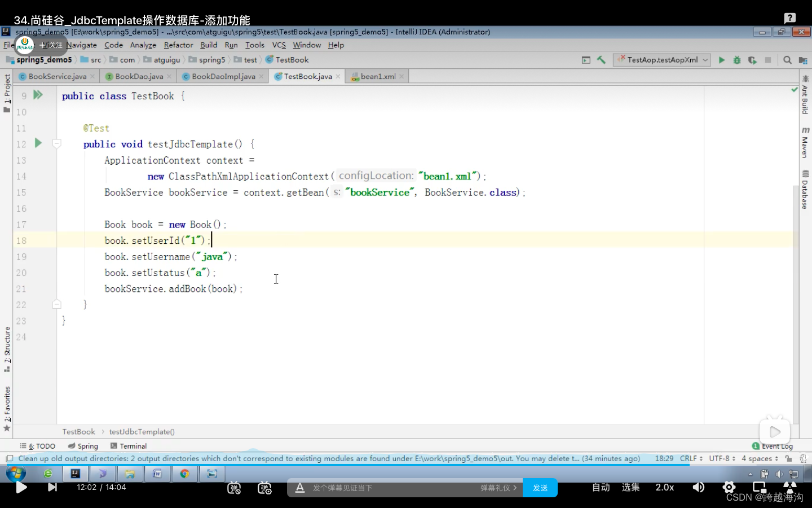Click the 选集 episode list button

click(631, 487)
